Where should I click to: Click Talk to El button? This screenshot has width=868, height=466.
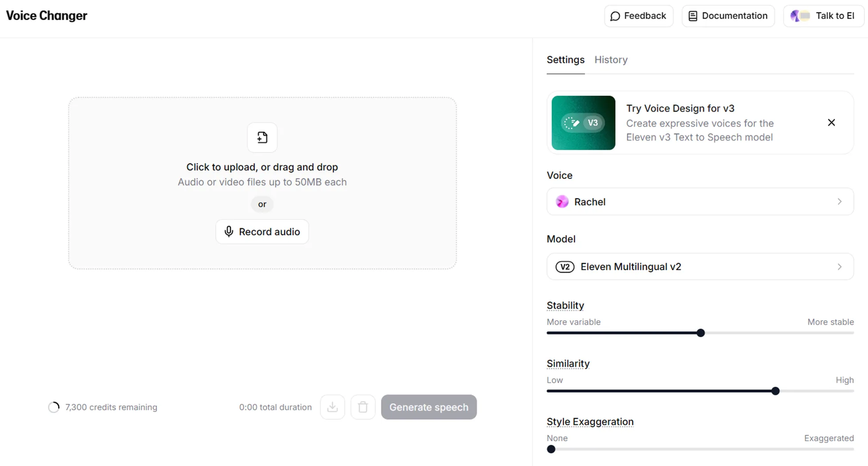pos(823,16)
